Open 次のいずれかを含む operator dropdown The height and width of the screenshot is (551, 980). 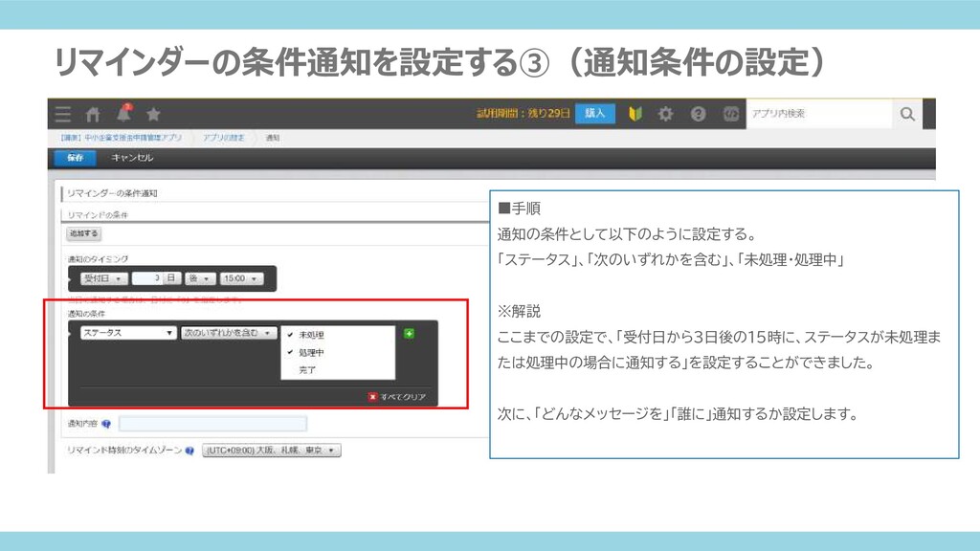[x=229, y=333]
